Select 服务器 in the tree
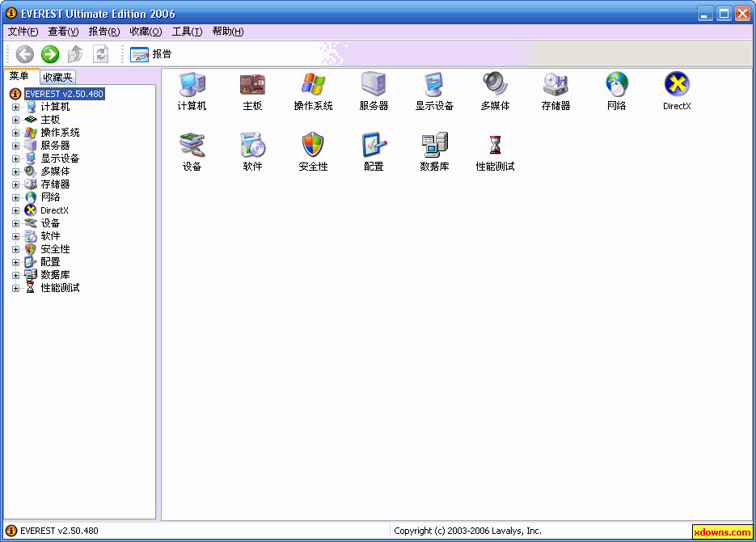 55,145
